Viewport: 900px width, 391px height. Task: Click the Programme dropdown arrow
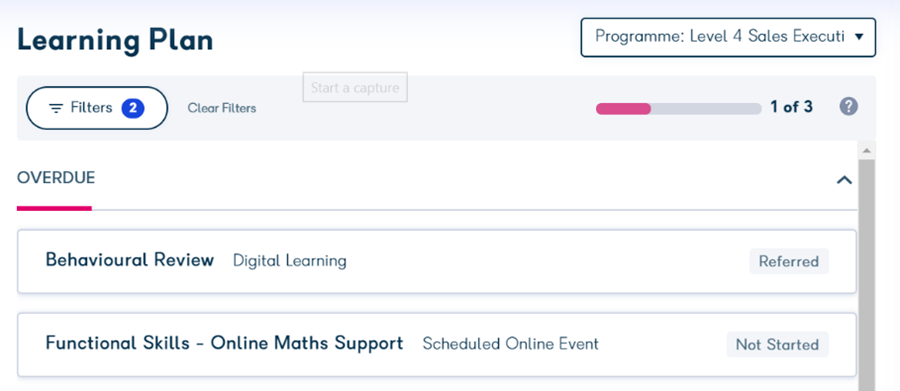pyautogui.click(x=859, y=37)
